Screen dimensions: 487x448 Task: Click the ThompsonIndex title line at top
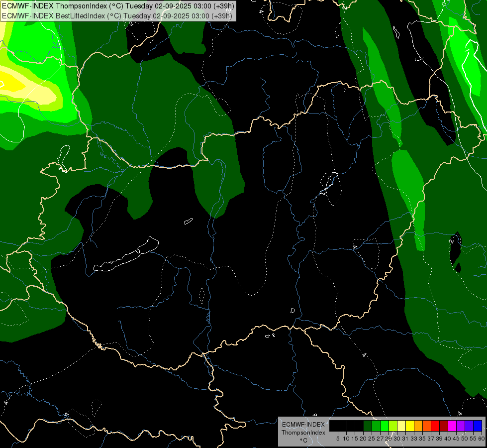coord(118,6)
